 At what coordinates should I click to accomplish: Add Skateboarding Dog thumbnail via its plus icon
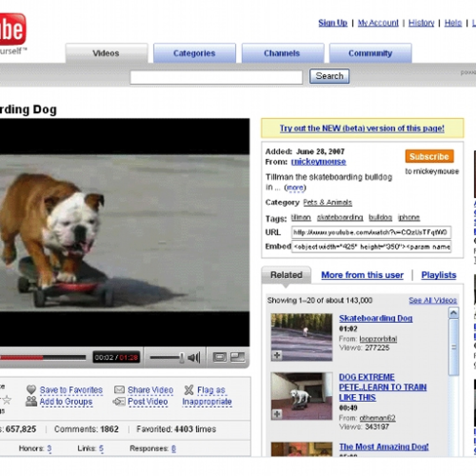tap(276, 355)
